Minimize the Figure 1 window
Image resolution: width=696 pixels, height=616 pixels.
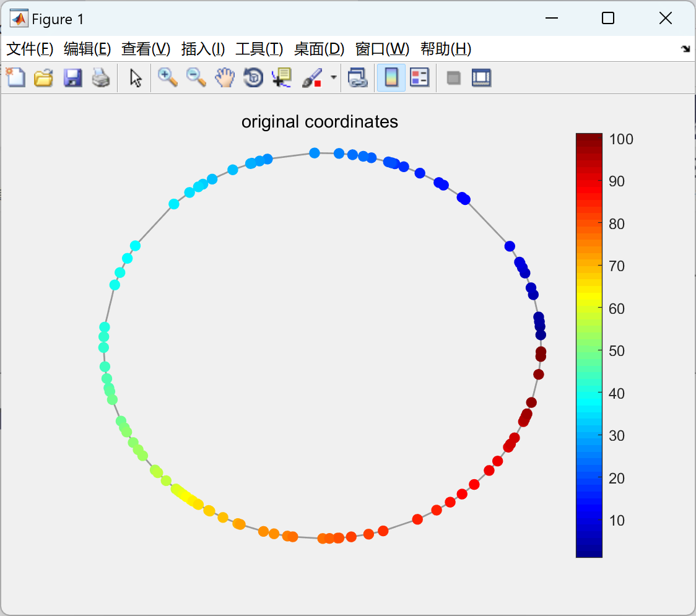tap(551, 18)
